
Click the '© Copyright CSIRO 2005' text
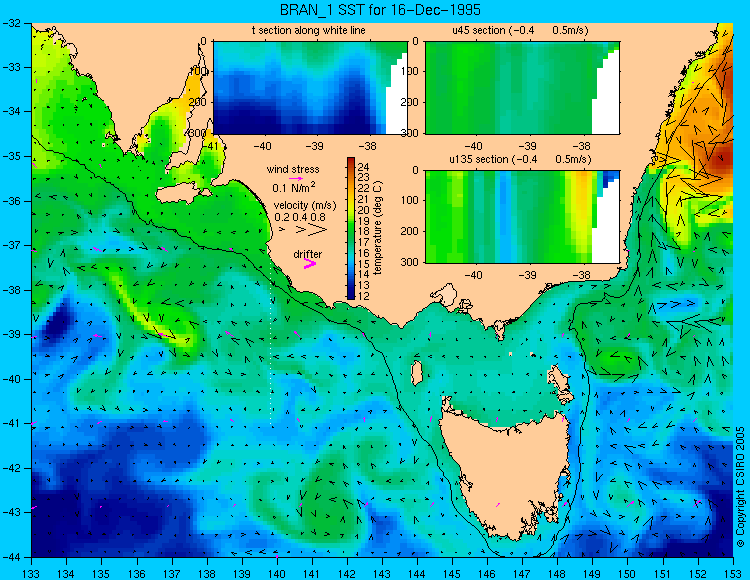(741, 487)
